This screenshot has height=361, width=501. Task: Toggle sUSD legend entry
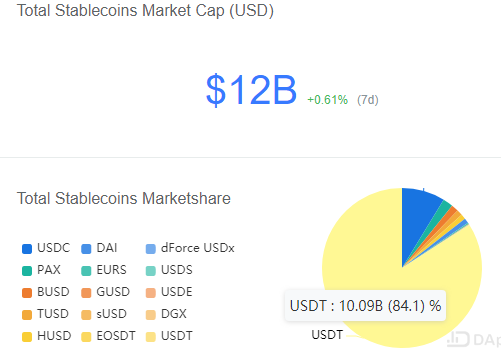pos(104,314)
